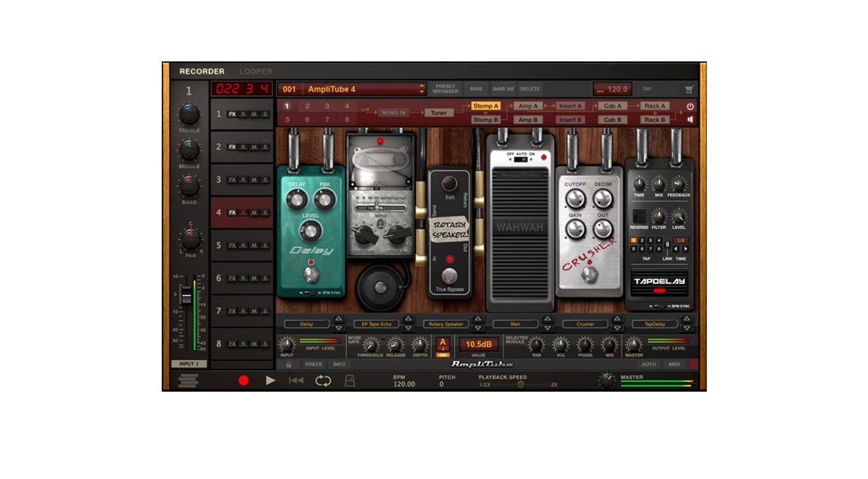Click the BPM 120.0 tempo field

click(612, 89)
